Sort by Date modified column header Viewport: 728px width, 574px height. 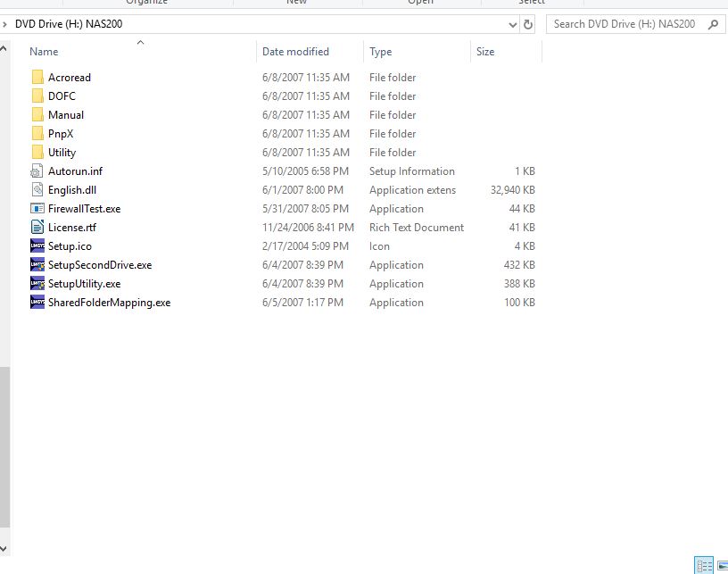(x=295, y=52)
